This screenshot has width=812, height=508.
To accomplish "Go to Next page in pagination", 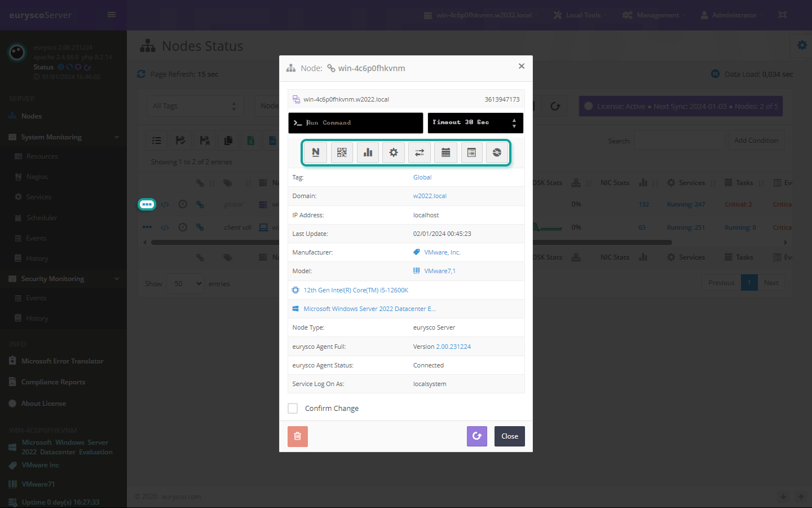I will (771, 283).
